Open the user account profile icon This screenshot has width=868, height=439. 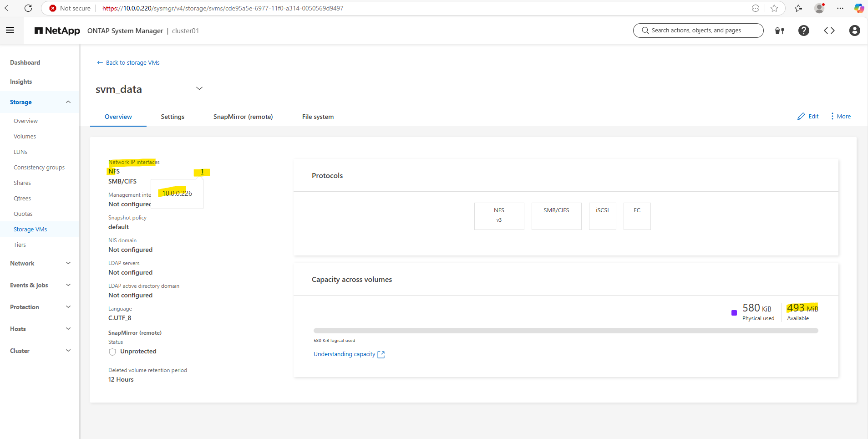click(855, 31)
